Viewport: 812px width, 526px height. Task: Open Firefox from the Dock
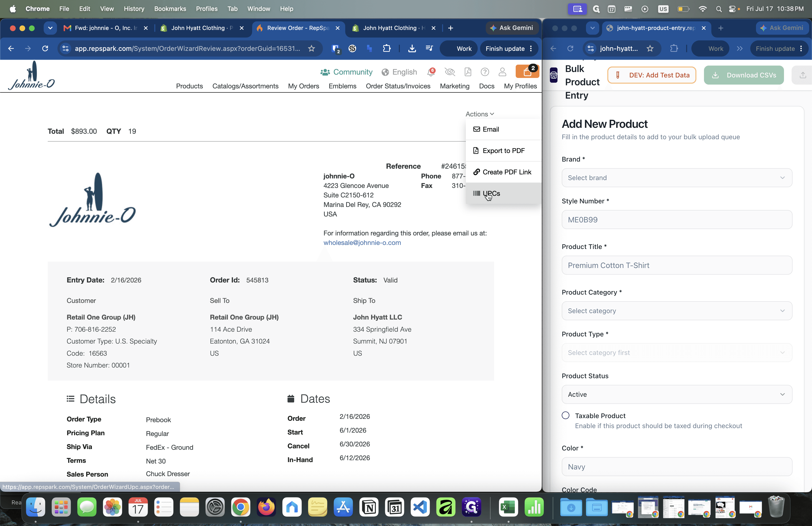266,507
